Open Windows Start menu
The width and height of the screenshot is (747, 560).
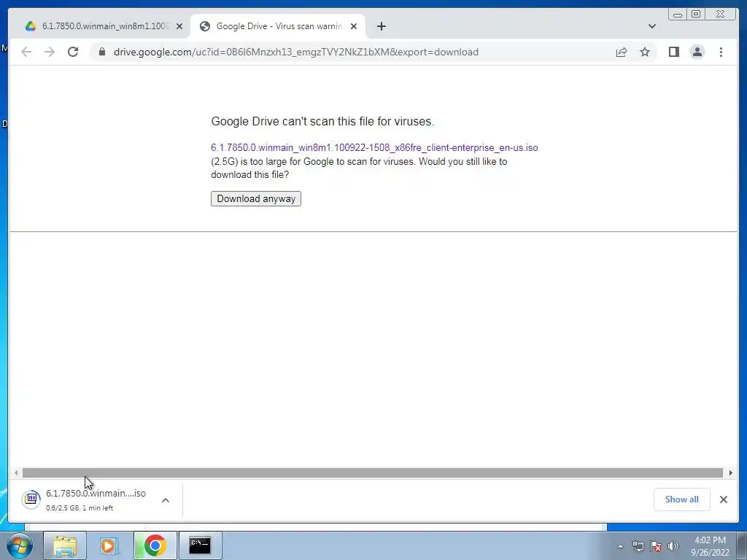click(x=20, y=545)
